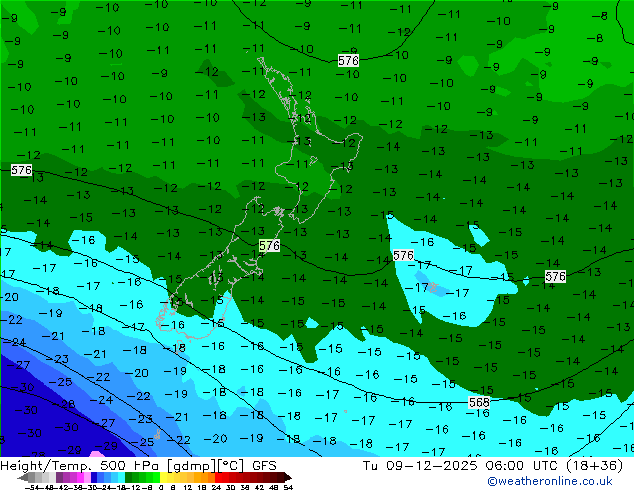Screen dimensions: 634x490
Task: Click the gray left arrow of the color bar
Action: (23, 477)
